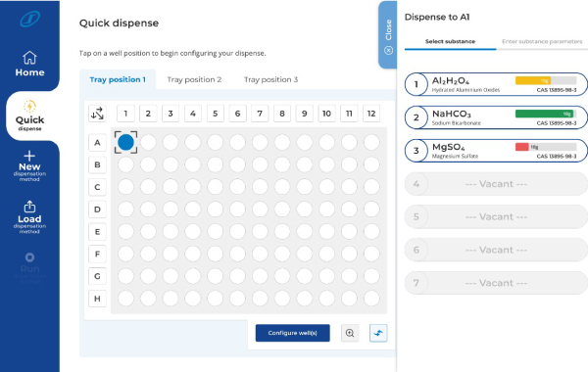
Task: Select Quick dispense sidebar item
Action: (x=29, y=116)
